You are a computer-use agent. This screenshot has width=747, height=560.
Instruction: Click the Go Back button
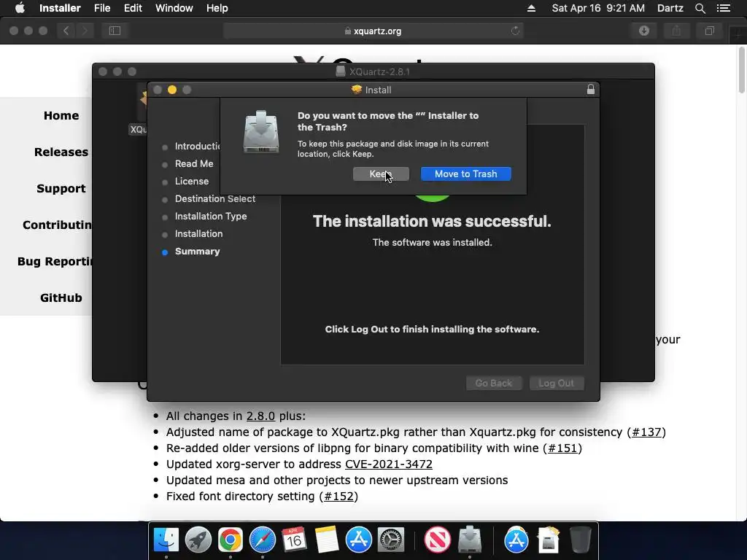[494, 384]
